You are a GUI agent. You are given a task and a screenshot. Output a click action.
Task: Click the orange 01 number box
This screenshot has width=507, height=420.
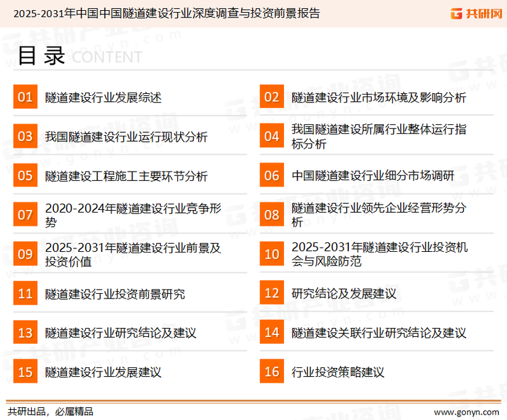[x=25, y=97]
